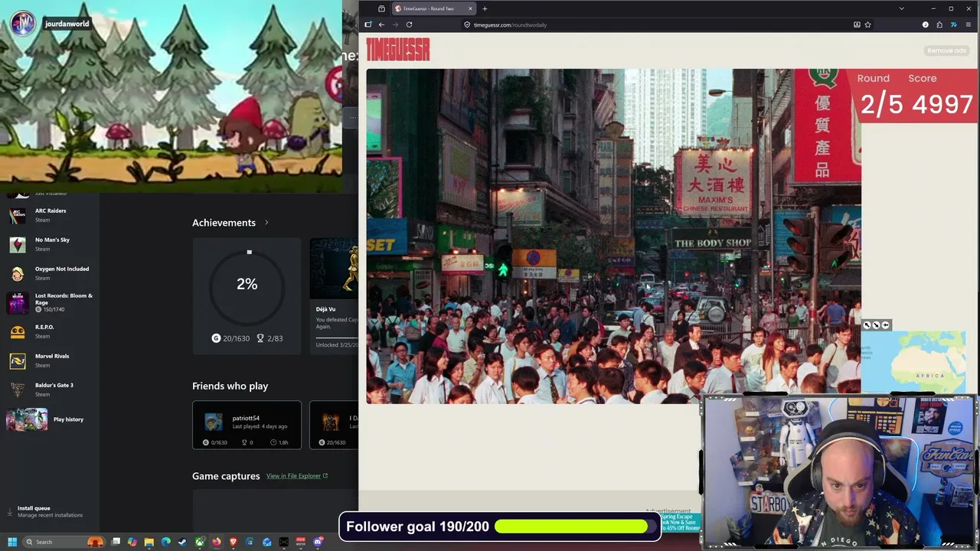Open ARC Raiders in the game list
Screen dimensions: 980x551
click(50, 215)
